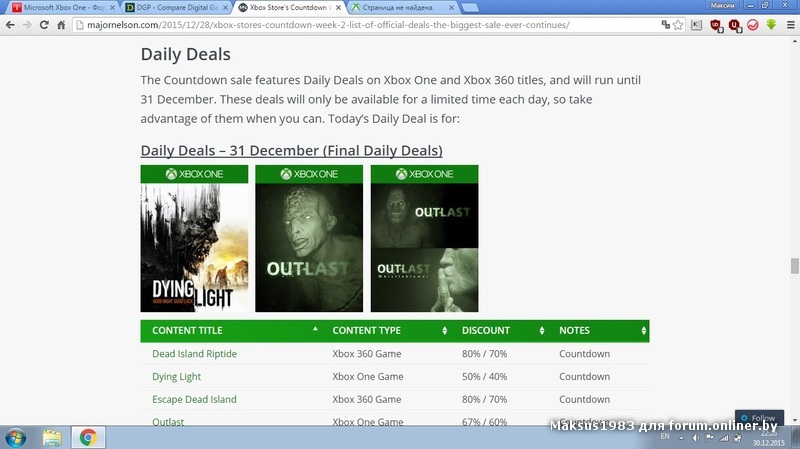Image resolution: width=800 pixels, height=449 pixels.
Task: Switch to the Microsoft Xbox One tab
Action: click(x=63, y=8)
